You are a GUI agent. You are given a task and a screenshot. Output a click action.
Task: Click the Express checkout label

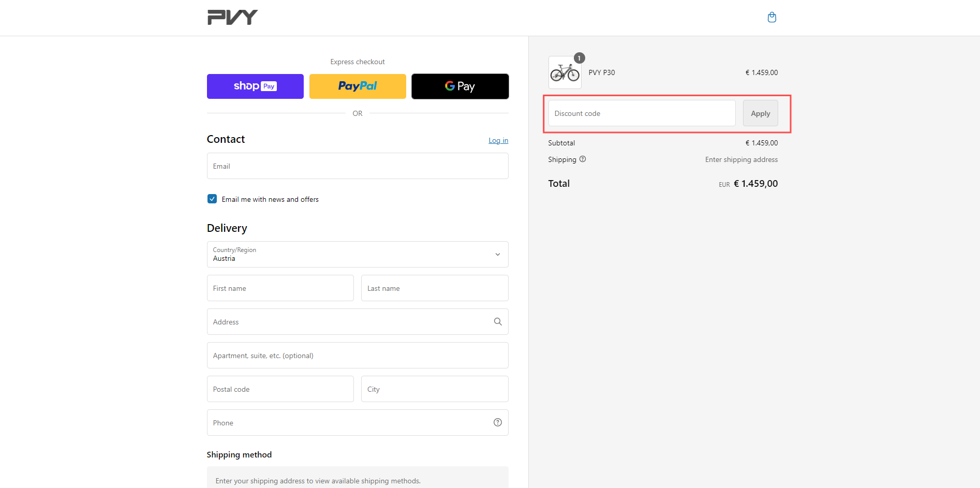(x=358, y=62)
